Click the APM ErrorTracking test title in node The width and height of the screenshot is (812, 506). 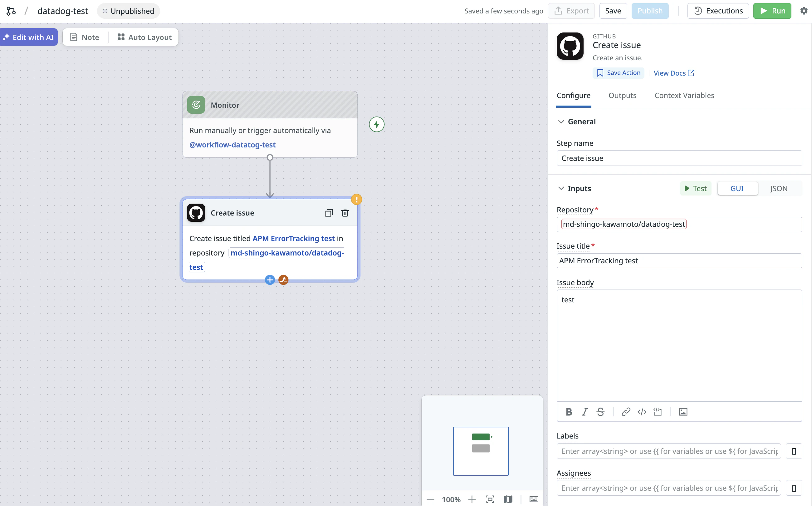294,239
